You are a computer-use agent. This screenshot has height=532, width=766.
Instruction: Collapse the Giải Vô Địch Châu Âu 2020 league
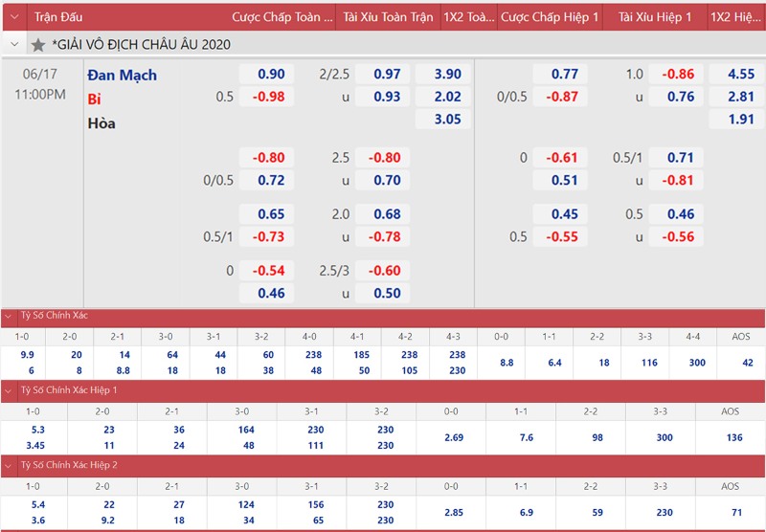pos(13,45)
